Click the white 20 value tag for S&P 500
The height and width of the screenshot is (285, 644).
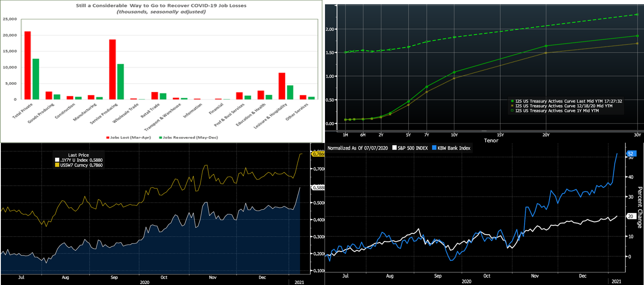(x=630, y=217)
